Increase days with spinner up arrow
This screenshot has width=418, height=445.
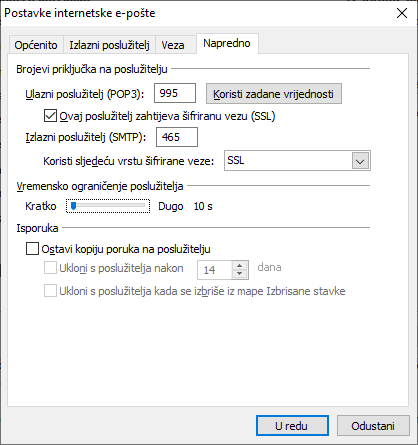(x=240, y=266)
